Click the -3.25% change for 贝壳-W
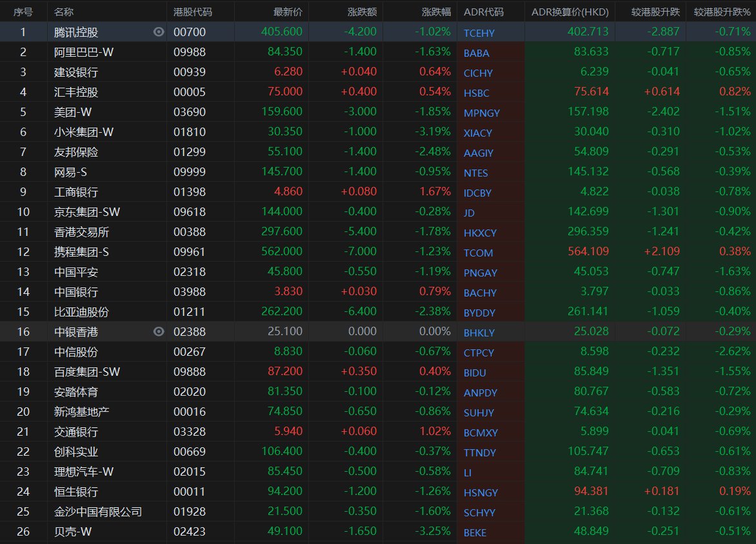The height and width of the screenshot is (544, 756). [x=433, y=532]
